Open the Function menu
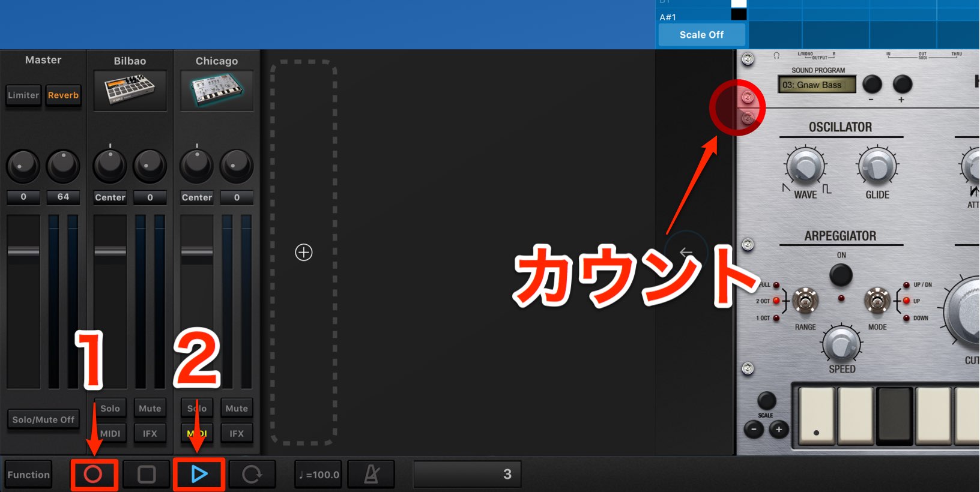 pos(28,475)
